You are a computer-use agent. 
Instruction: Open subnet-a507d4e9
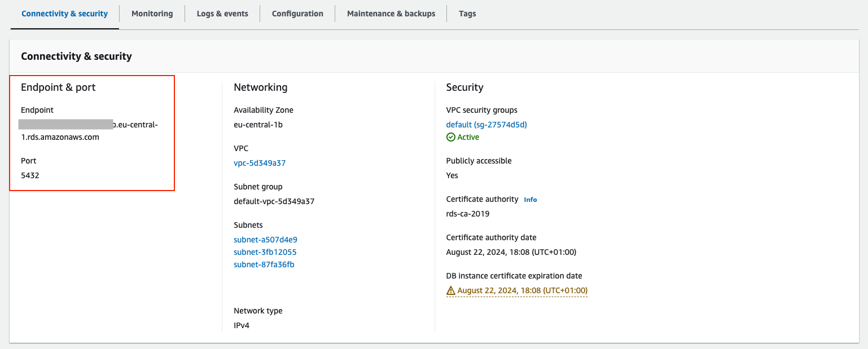coord(265,239)
